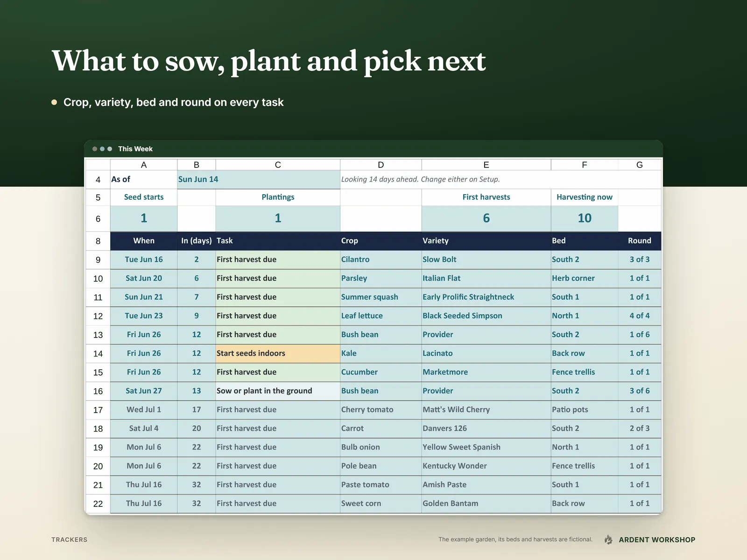747x560 pixels.
Task: Click the '3 of 6' round cell
Action: pyautogui.click(x=640, y=391)
